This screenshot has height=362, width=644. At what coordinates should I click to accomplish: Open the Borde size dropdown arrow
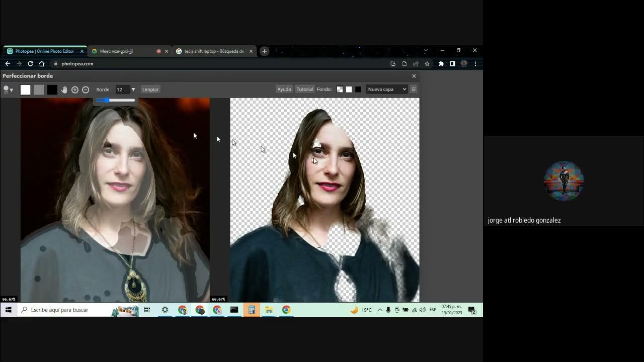tap(133, 89)
